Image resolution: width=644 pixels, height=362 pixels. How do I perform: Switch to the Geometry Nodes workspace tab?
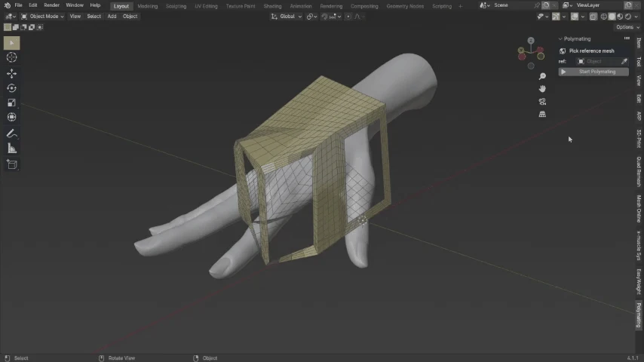coord(405,6)
